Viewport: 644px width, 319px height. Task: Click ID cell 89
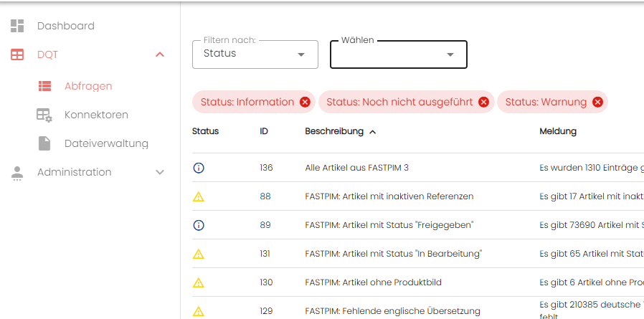coord(265,225)
